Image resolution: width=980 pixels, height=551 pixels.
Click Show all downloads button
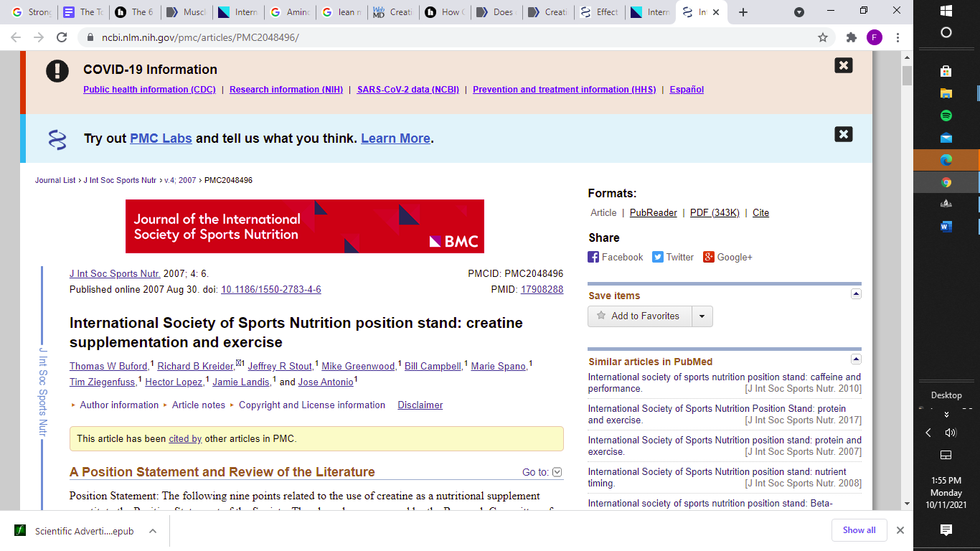(859, 530)
